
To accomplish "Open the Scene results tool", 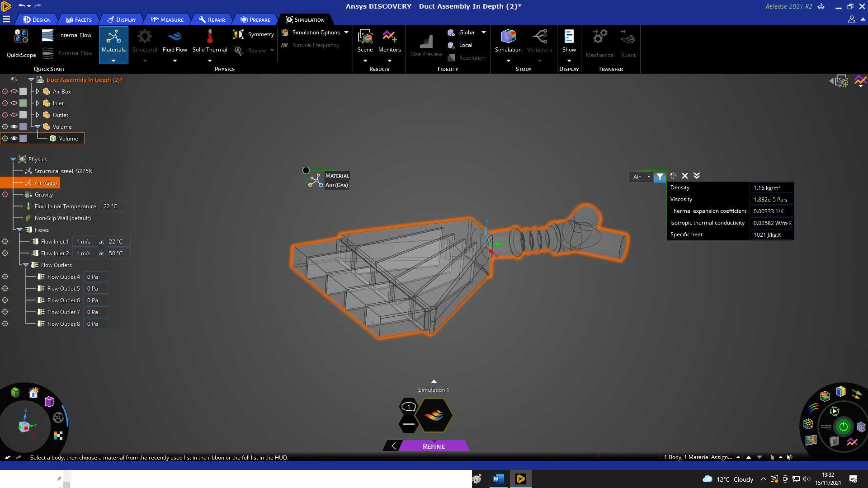I will [x=365, y=44].
